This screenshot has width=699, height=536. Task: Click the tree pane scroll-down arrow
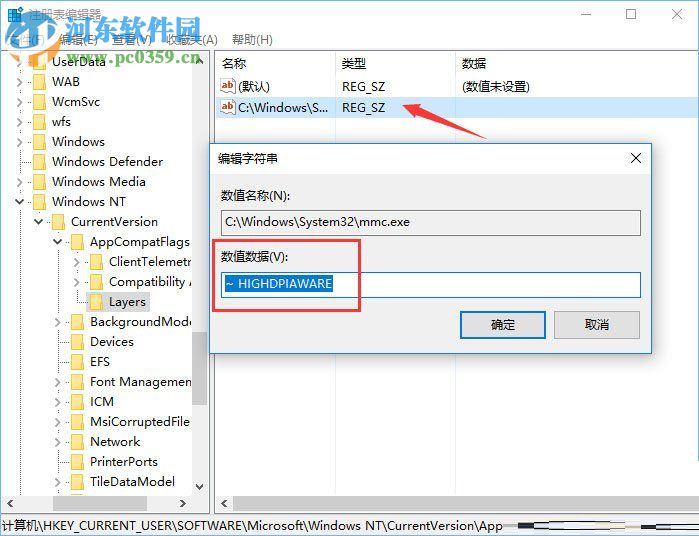200,487
